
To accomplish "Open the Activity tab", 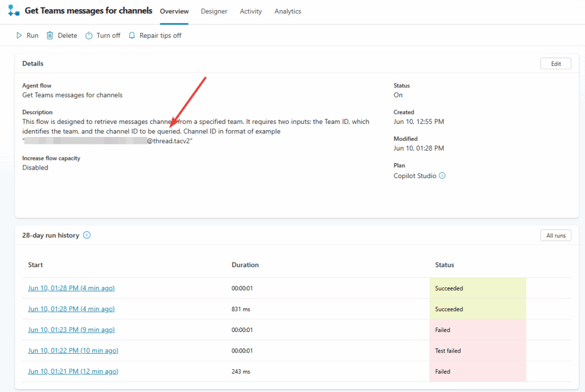I will point(251,11).
